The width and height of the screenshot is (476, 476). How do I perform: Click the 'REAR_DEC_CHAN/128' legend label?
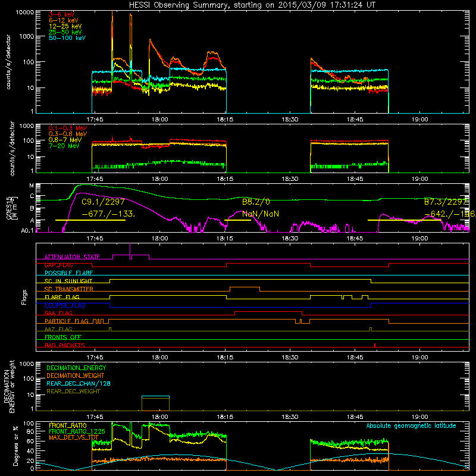pyautogui.click(x=79, y=383)
